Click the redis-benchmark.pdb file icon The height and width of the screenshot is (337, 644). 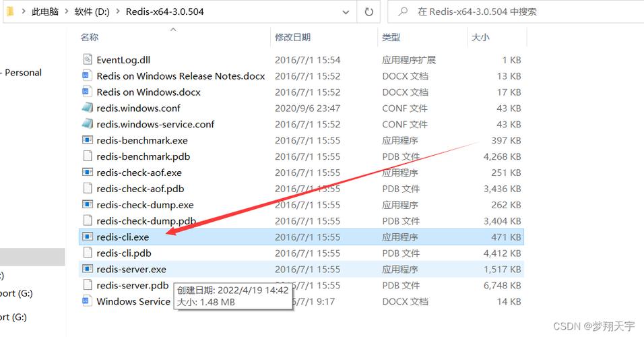click(87, 156)
